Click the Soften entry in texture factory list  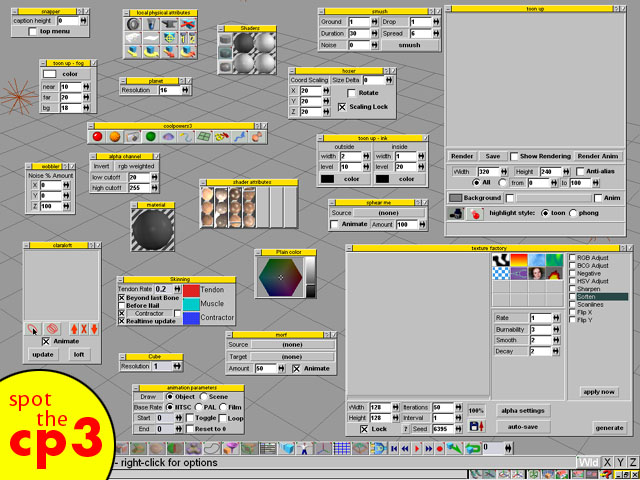click(598, 297)
